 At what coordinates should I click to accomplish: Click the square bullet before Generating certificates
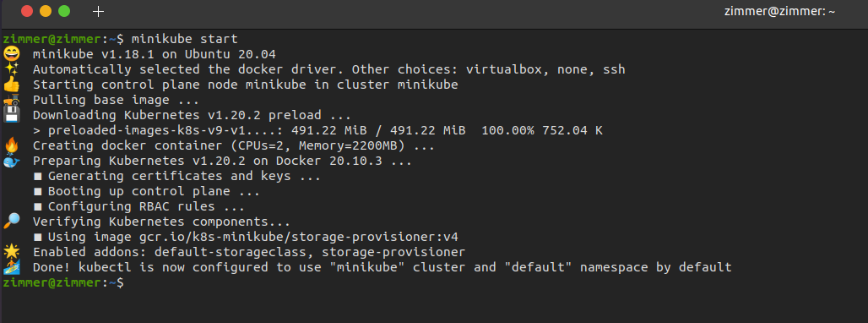(38, 177)
